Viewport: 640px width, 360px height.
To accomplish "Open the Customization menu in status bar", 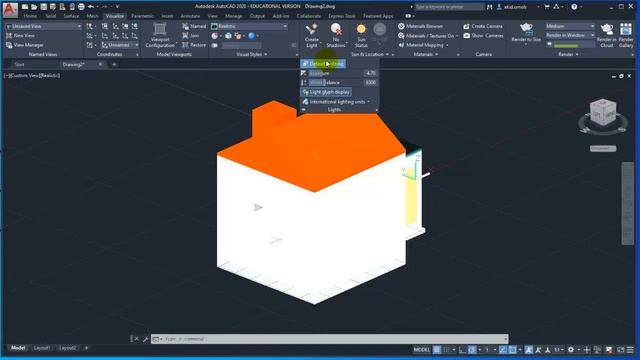I will [x=631, y=350].
